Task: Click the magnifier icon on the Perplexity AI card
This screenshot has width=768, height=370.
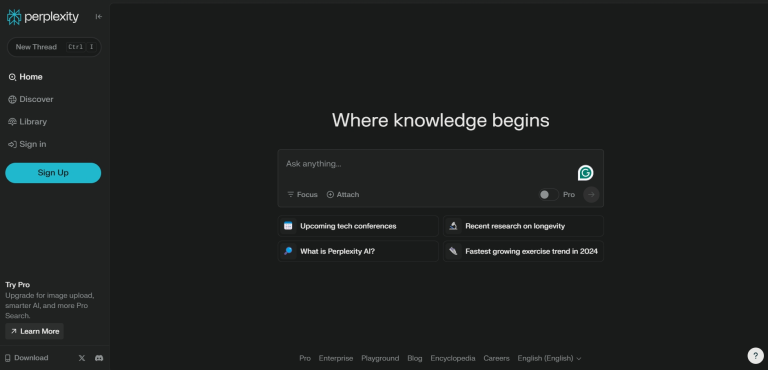Action: click(288, 251)
